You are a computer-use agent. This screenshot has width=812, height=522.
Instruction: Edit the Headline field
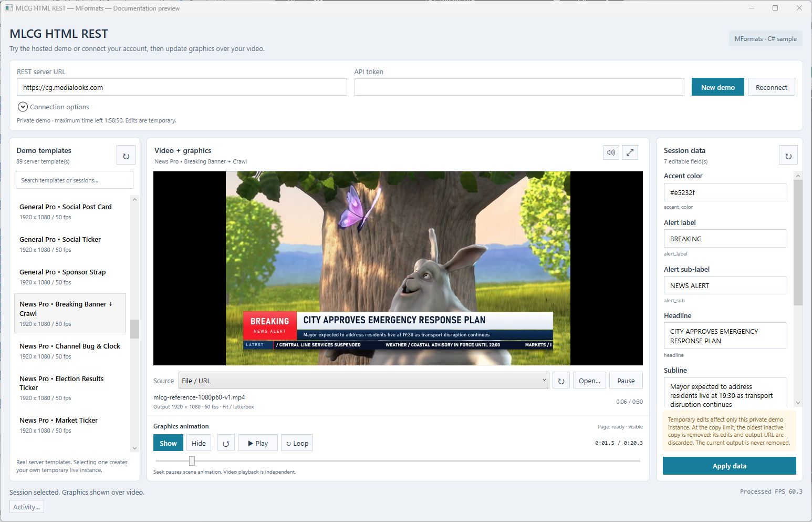pyautogui.click(x=725, y=336)
